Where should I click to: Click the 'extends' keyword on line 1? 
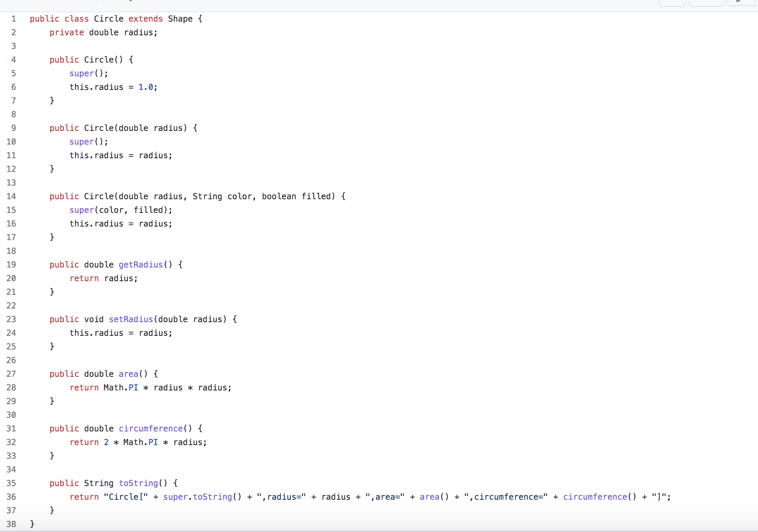[x=145, y=19]
